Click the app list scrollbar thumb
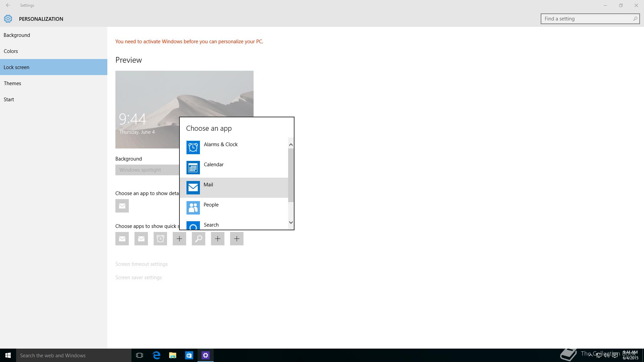644x362 pixels. [291, 175]
